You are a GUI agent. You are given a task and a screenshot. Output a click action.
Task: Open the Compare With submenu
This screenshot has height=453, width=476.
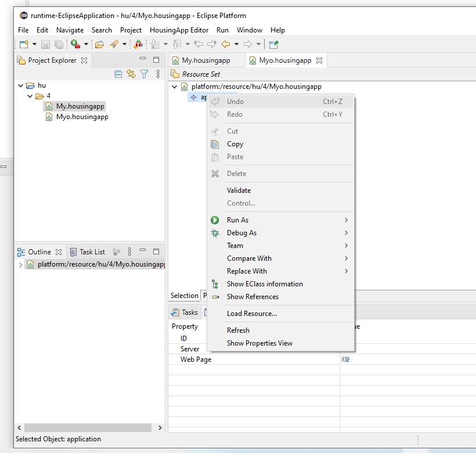point(281,258)
